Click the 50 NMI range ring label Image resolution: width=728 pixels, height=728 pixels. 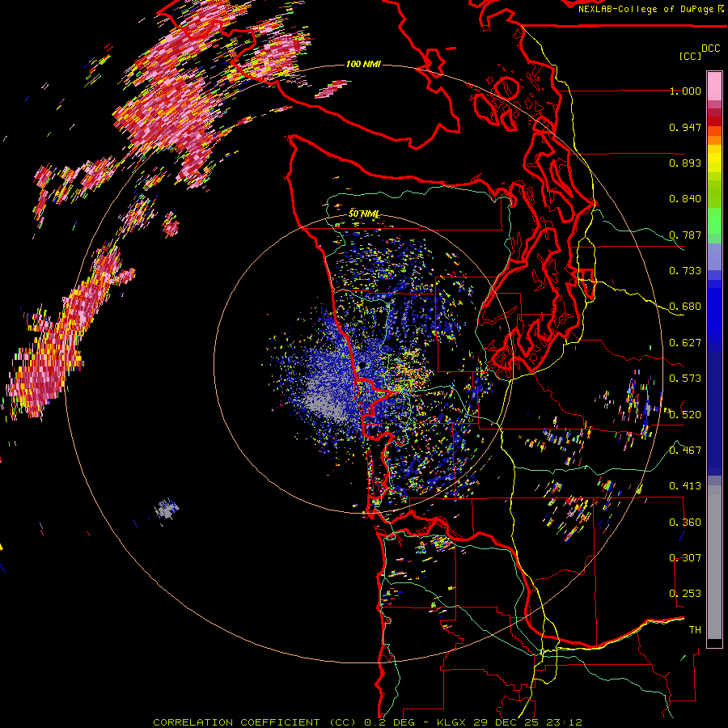click(364, 214)
